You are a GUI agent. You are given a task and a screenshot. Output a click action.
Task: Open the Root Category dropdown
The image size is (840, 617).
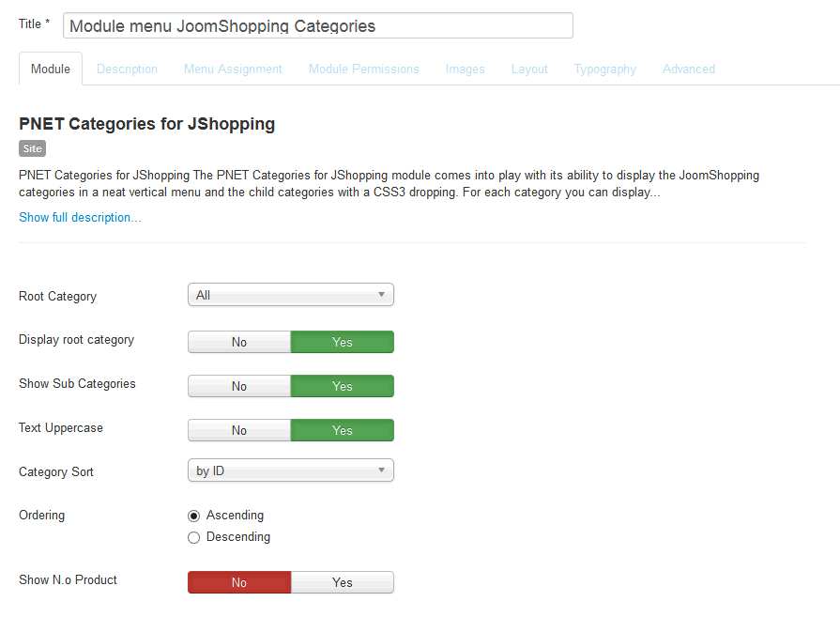pos(291,295)
